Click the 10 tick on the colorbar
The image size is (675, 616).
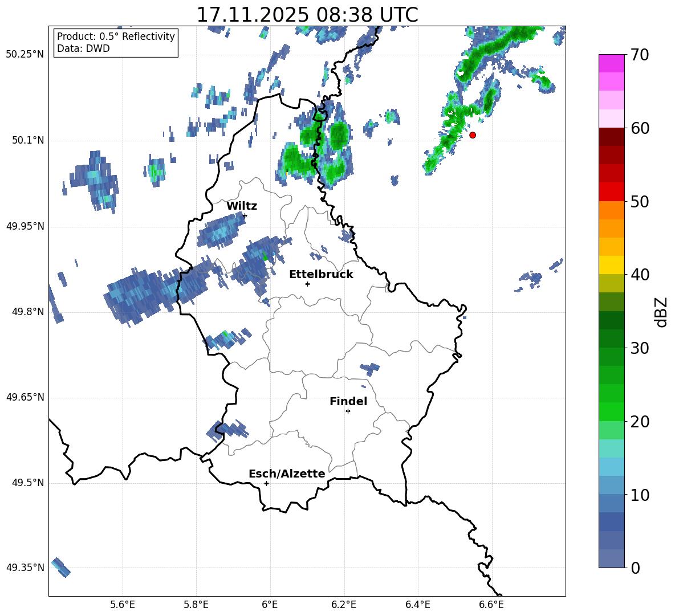[x=640, y=495]
